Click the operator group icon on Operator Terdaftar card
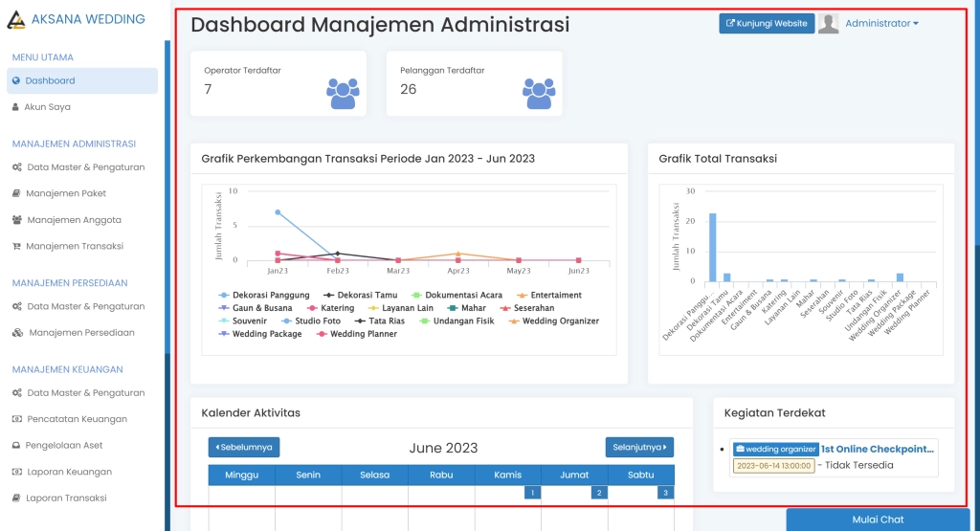980x531 pixels. click(x=343, y=93)
